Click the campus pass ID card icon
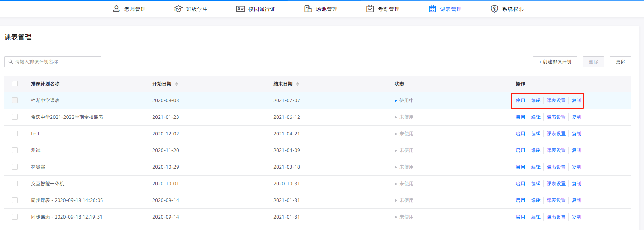Screen dimensions: 644x230 [x=240, y=9]
